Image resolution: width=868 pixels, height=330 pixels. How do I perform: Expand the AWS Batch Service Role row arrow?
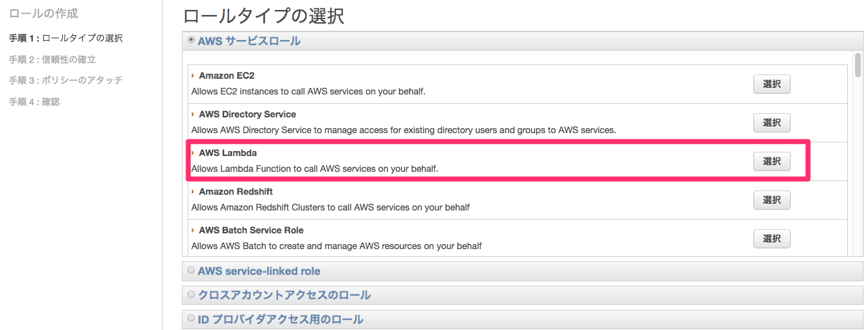(x=193, y=230)
